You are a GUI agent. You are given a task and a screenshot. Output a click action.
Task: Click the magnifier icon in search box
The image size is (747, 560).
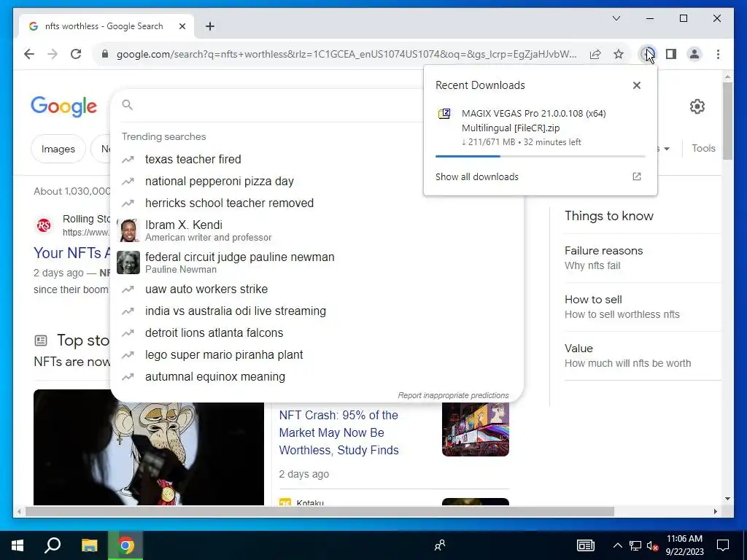pyautogui.click(x=127, y=105)
